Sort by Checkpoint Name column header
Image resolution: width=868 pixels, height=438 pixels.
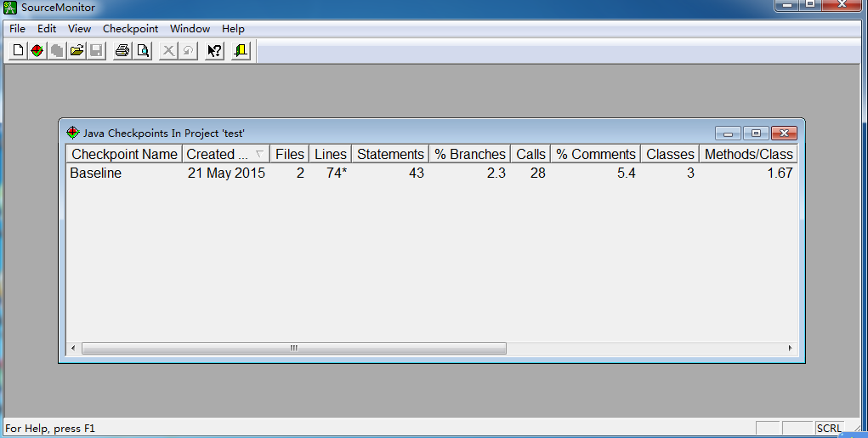(x=125, y=154)
